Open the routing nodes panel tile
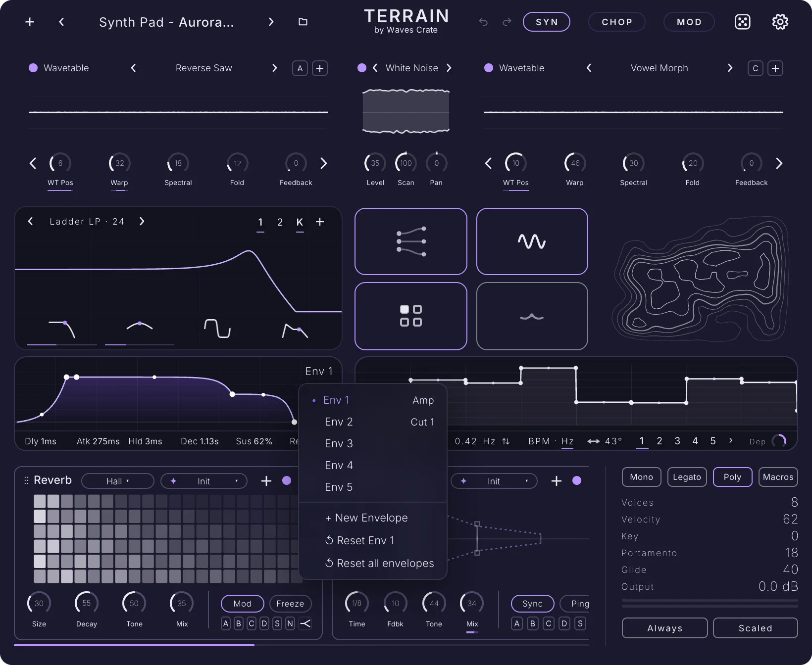The image size is (812, 665). pyautogui.click(x=411, y=241)
